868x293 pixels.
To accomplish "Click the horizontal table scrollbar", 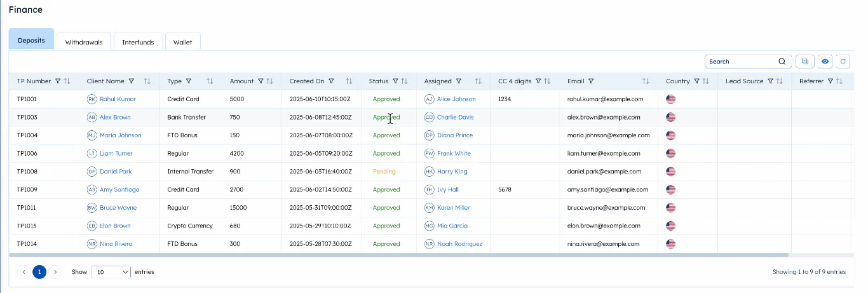I will [399, 255].
